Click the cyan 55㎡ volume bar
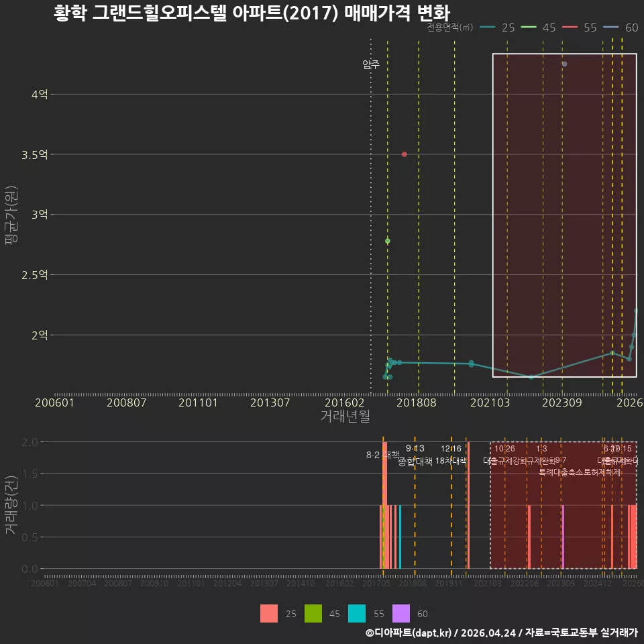Screen dimensions: 644x644 point(400,537)
